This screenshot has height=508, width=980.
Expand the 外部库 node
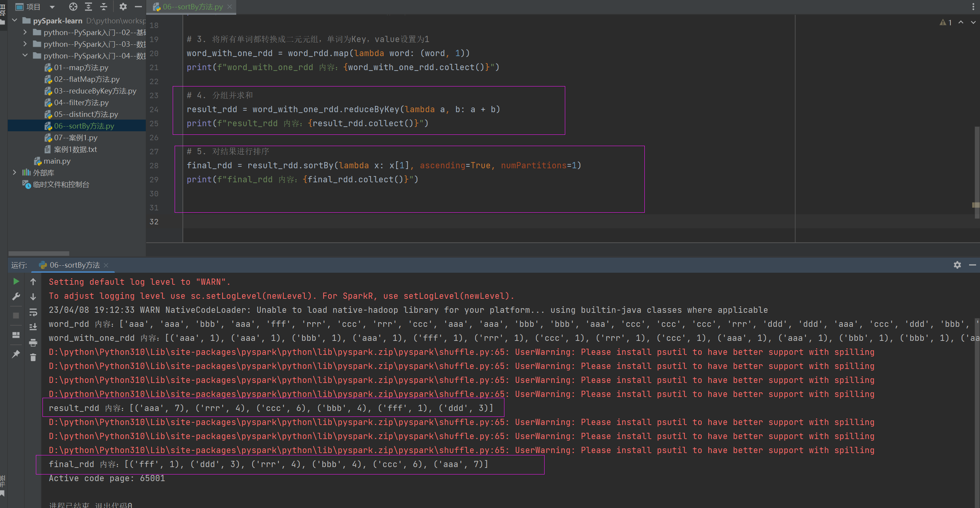15,172
